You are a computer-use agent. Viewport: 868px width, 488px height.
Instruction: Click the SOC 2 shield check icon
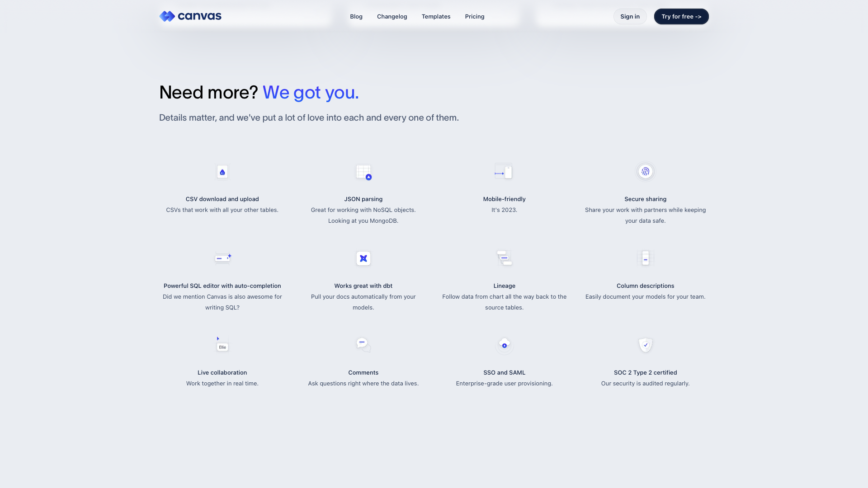(x=646, y=345)
